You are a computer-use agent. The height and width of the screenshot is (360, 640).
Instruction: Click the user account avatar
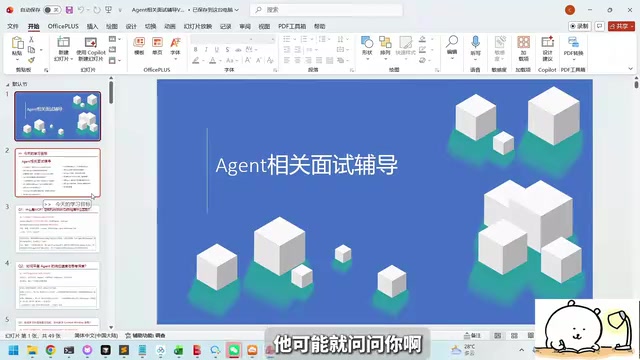click(570, 10)
